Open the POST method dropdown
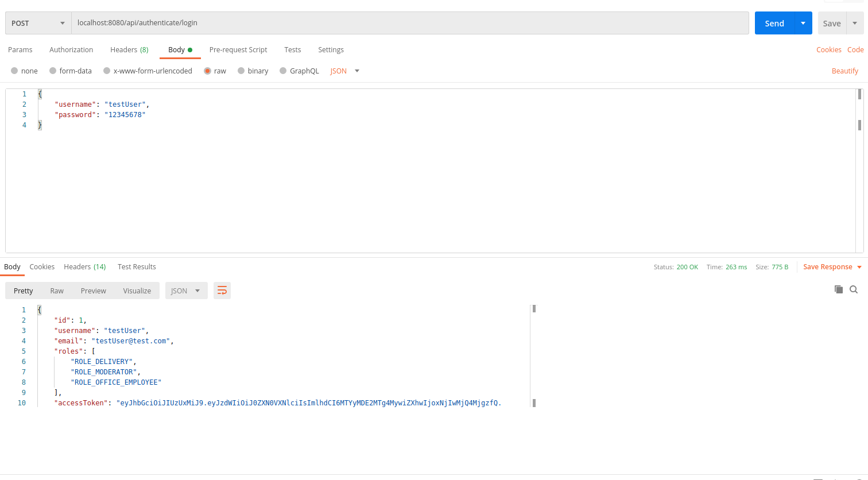 click(x=38, y=23)
